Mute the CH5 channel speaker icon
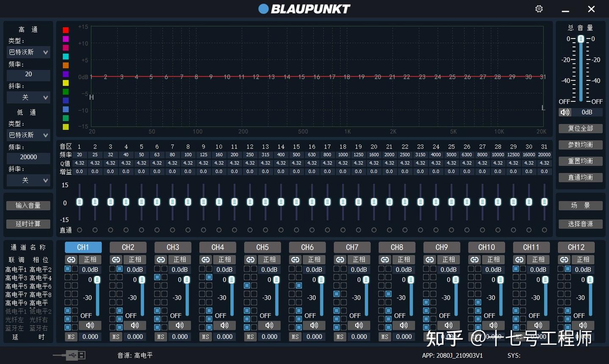 [x=269, y=325]
